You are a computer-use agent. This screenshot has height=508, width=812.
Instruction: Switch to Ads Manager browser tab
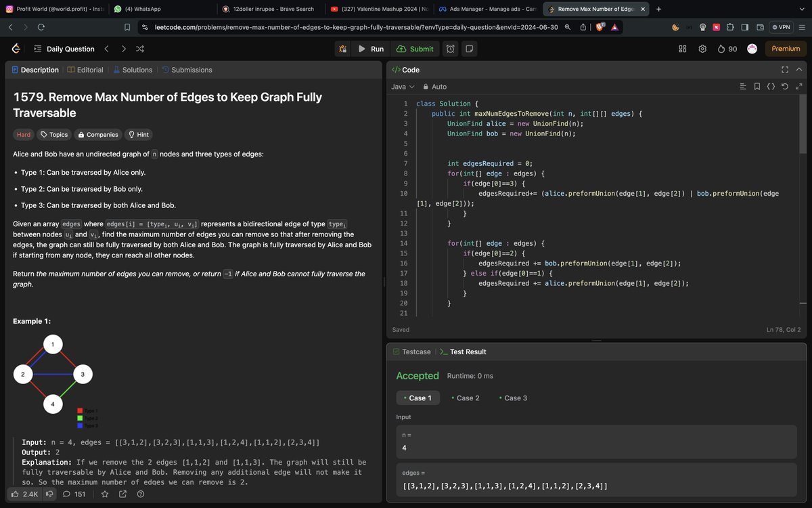[487, 9]
